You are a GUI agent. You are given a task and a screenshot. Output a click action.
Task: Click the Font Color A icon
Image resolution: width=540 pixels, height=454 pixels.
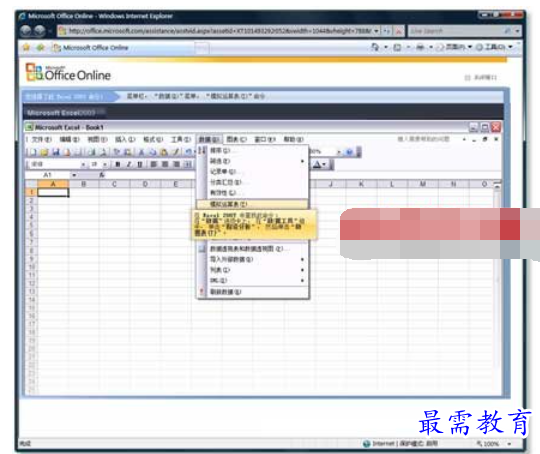(x=317, y=165)
